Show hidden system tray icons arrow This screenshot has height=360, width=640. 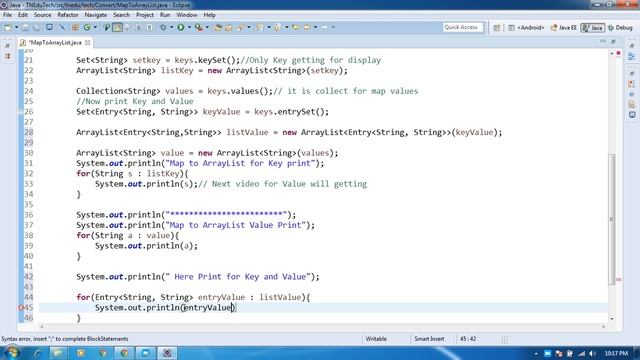click(x=536, y=353)
